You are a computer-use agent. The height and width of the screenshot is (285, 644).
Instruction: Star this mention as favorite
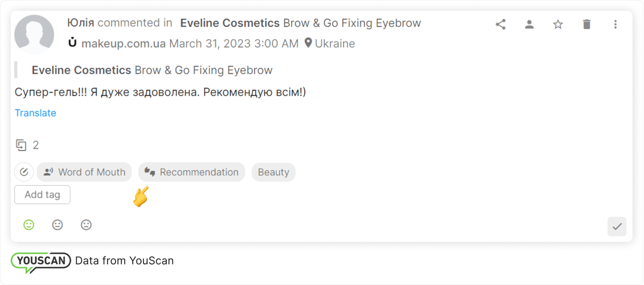558,24
